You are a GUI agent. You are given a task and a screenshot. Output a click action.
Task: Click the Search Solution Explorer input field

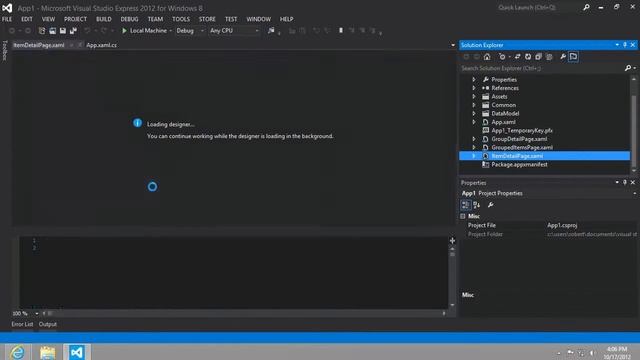pos(541,68)
